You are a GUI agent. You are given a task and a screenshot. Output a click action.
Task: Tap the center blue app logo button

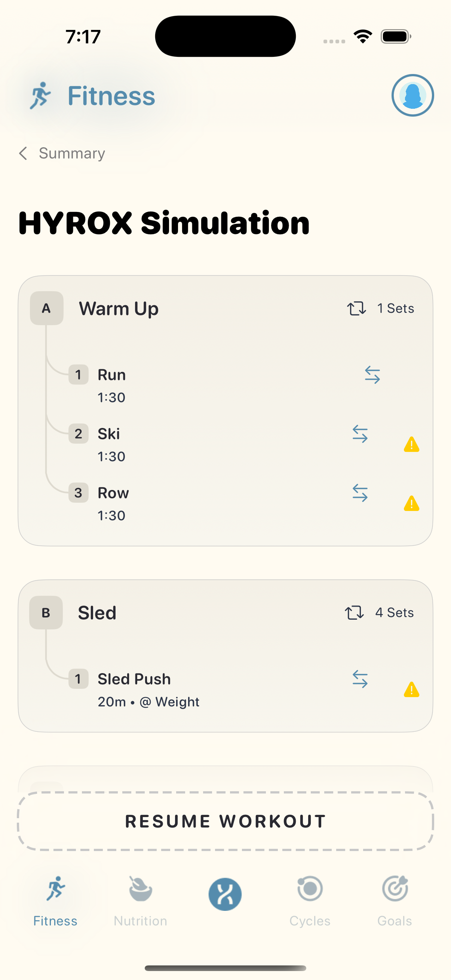tap(225, 894)
